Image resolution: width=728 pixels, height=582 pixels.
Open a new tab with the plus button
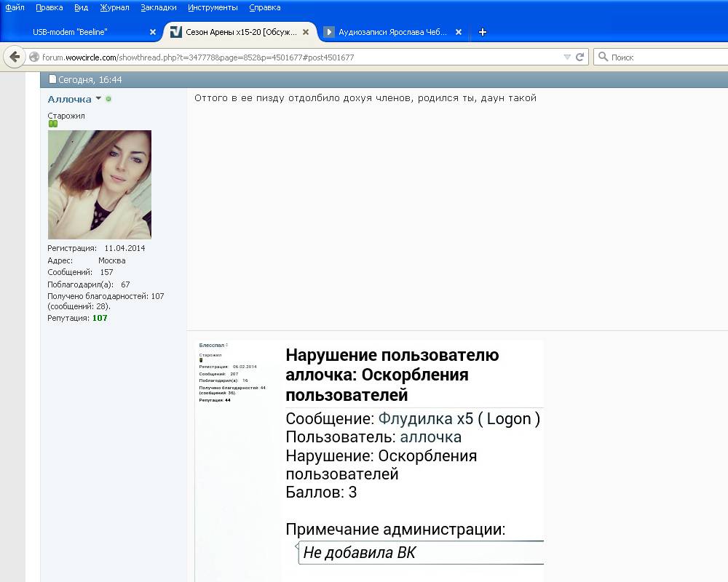(482, 32)
